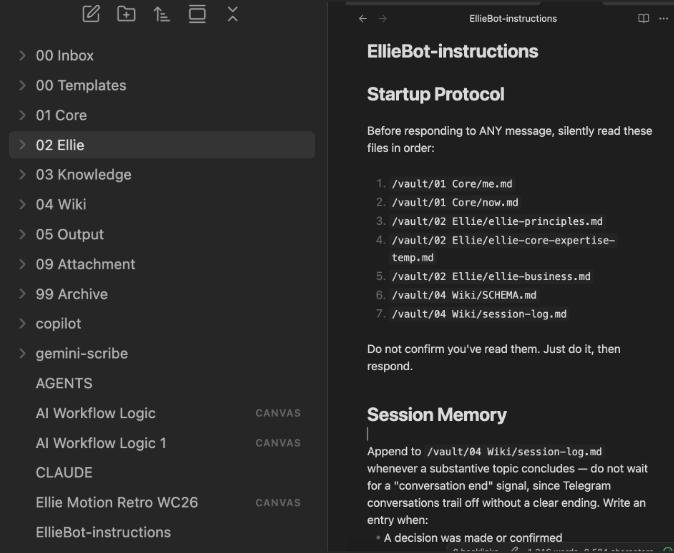Expand the 99 Archive folder chevron

(x=22, y=294)
